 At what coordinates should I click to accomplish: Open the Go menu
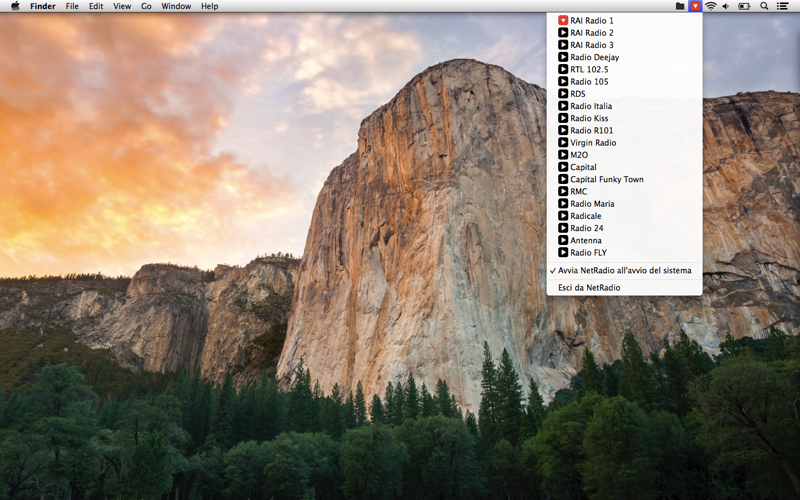click(146, 6)
